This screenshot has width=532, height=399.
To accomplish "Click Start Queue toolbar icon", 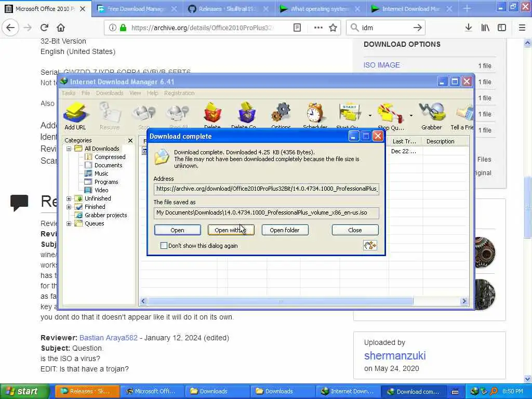I will point(349,115).
